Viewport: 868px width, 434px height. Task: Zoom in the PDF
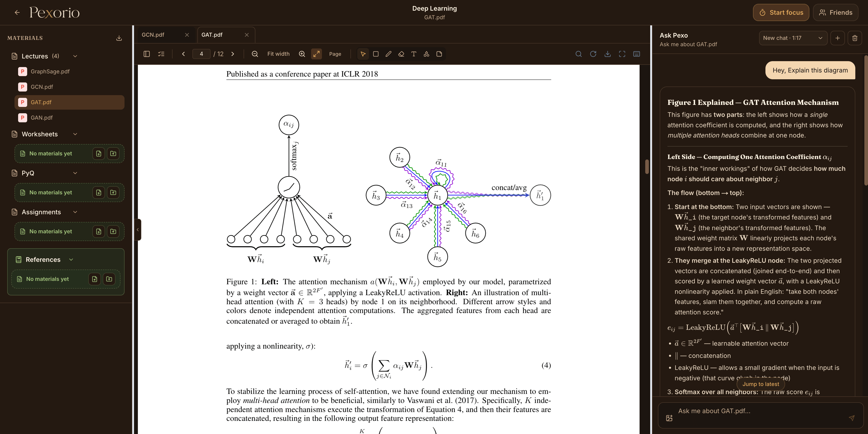[302, 54]
